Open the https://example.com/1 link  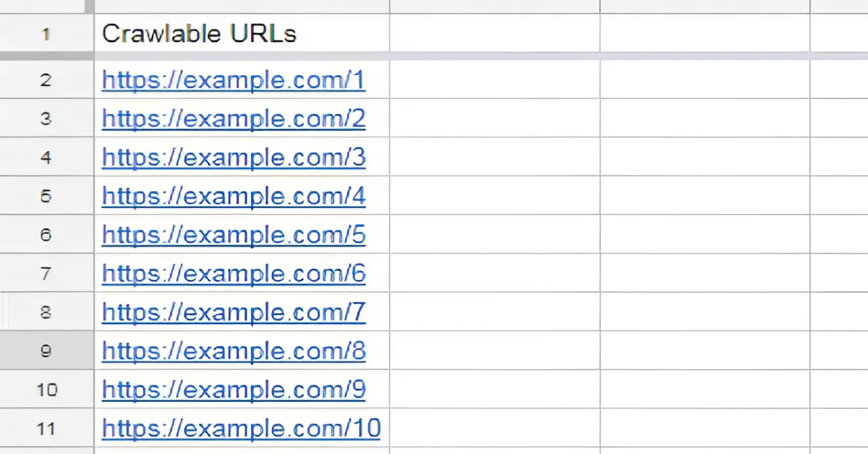(x=234, y=80)
